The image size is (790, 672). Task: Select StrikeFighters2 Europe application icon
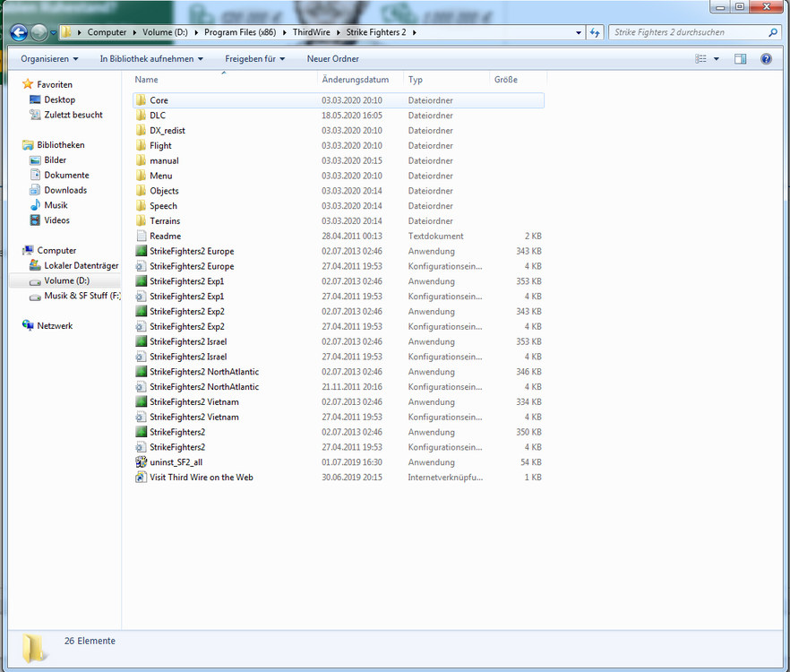pos(142,251)
